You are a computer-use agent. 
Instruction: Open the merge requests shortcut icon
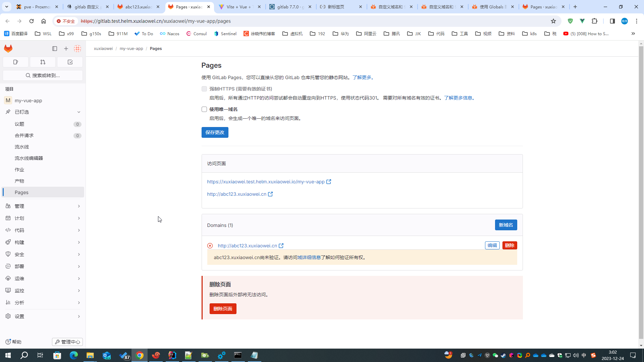coord(43,62)
